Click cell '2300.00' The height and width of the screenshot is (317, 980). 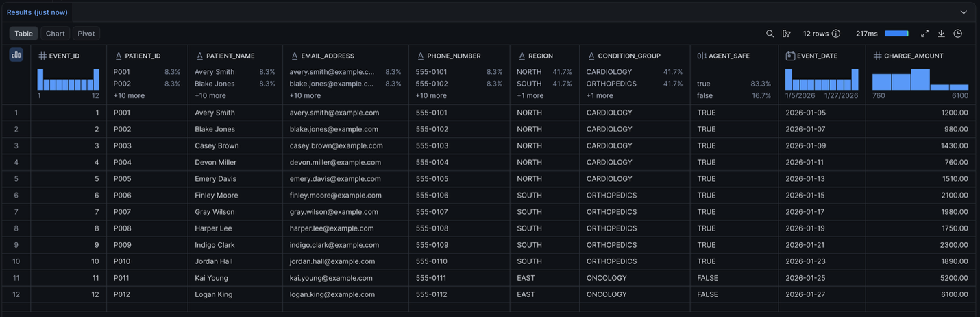(920, 245)
